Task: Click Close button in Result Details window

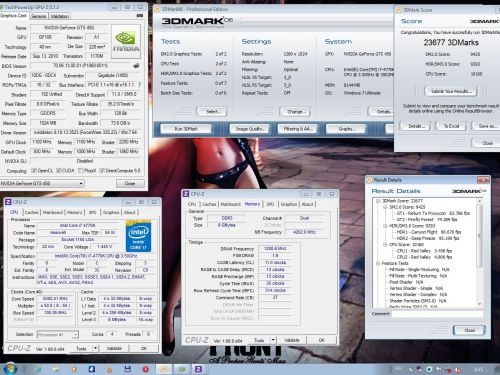Action: (x=469, y=330)
